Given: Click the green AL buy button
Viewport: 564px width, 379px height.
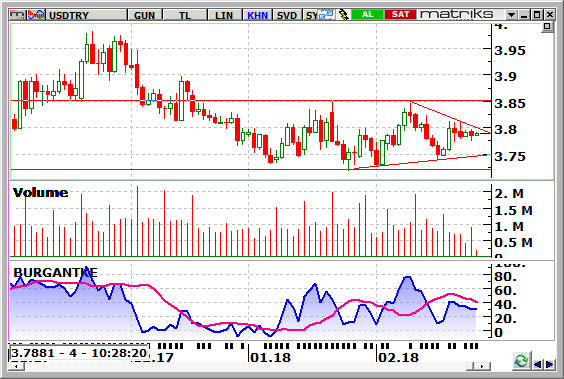Looking at the screenshot, I should pos(367,14).
